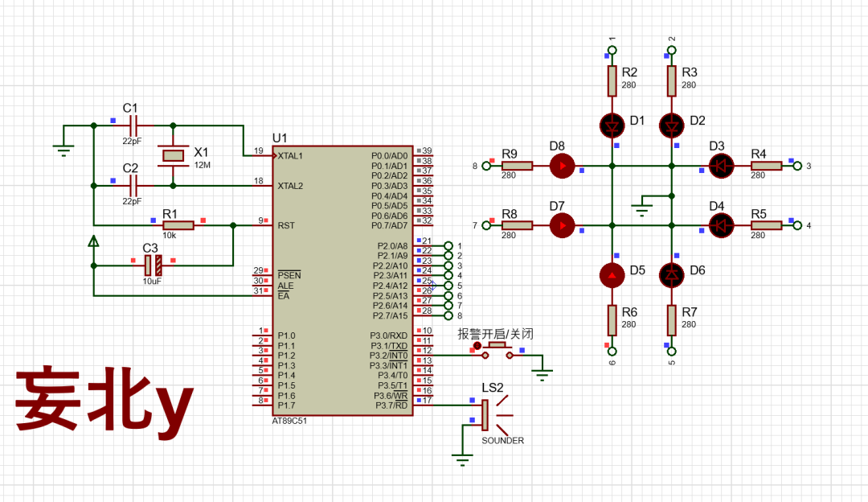Click the P2.0/A8 output terminal 1
Screen dimensions: 868x502
448,246
